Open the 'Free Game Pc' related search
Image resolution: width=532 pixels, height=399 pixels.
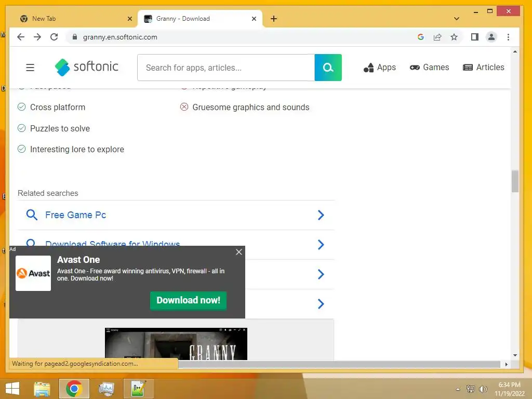point(76,215)
